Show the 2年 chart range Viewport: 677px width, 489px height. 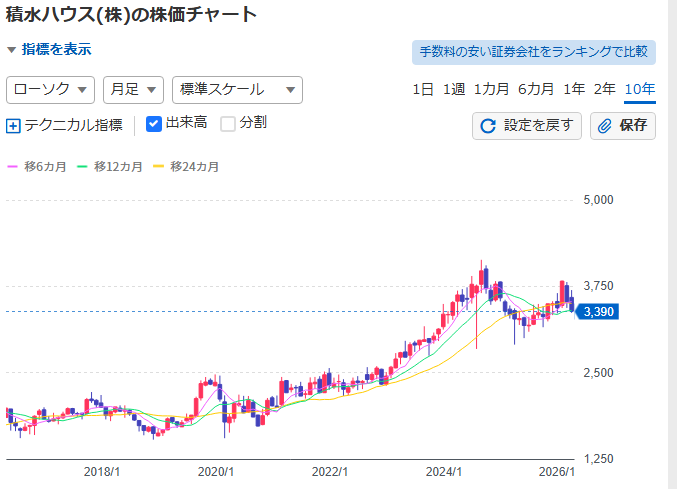604,89
